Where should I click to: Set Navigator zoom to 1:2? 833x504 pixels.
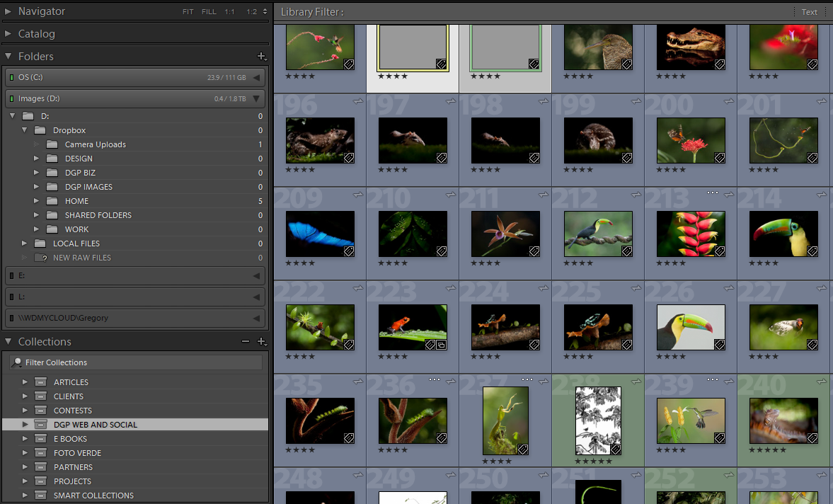(x=251, y=12)
